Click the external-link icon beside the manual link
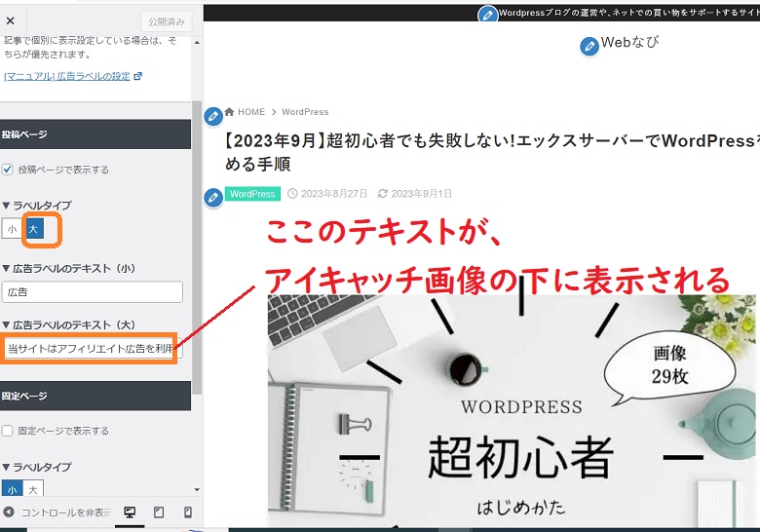The image size is (760, 532). [137, 76]
